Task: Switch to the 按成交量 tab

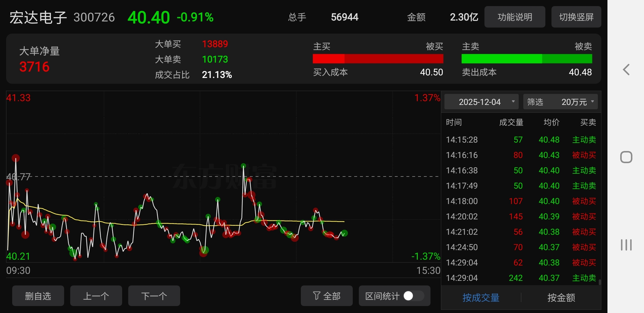Action: (481, 298)
